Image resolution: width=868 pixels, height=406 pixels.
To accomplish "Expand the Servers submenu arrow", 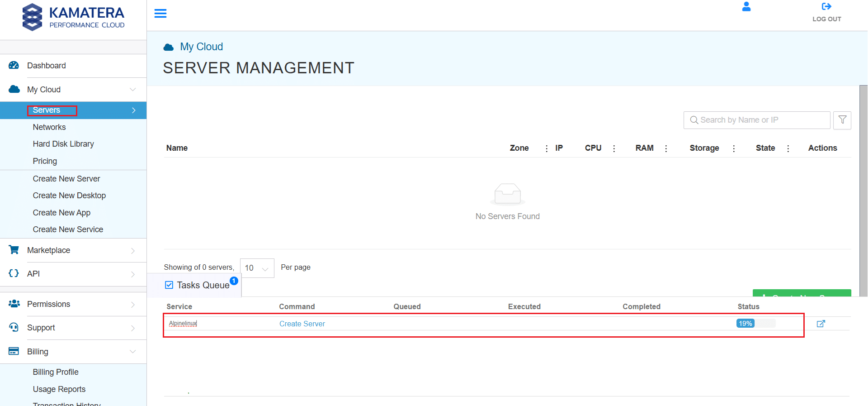I will (x=133, y=110).
